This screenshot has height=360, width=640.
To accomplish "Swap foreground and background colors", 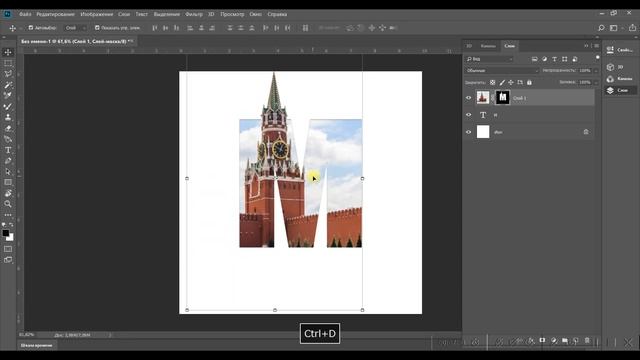I will [11, 225].
